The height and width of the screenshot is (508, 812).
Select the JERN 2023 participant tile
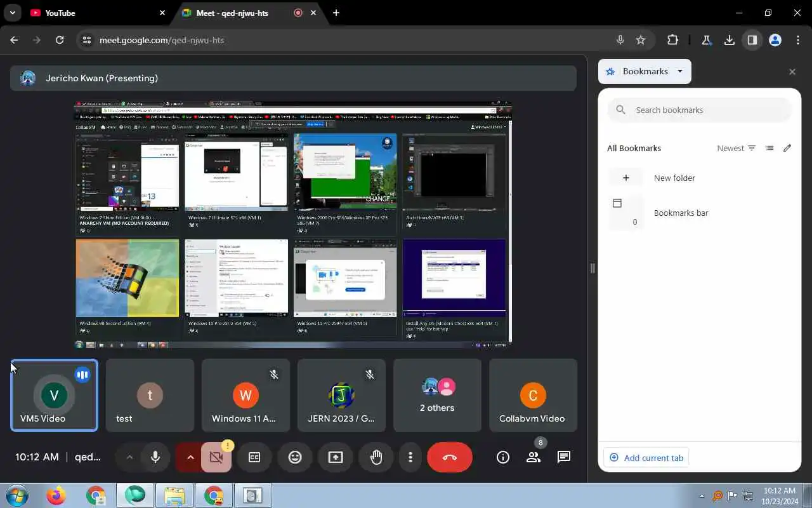(341, 395)
